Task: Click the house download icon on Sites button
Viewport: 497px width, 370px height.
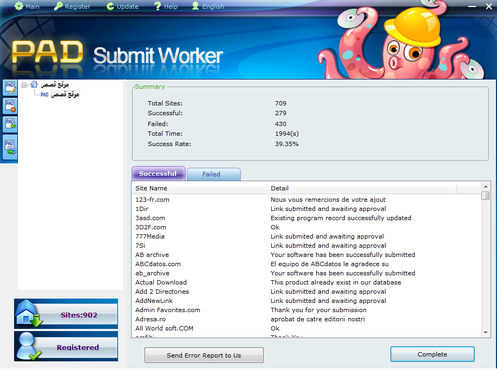Action: coord(29,313)
